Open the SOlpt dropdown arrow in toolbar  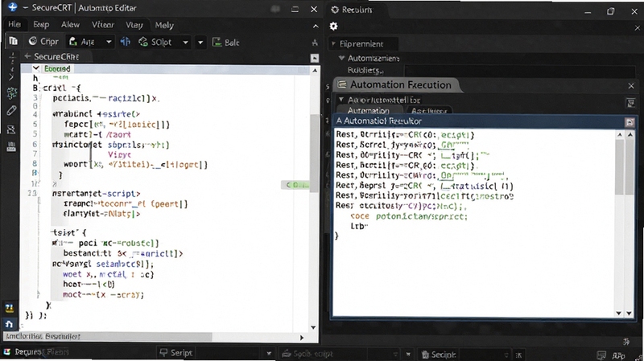[185, 42]
